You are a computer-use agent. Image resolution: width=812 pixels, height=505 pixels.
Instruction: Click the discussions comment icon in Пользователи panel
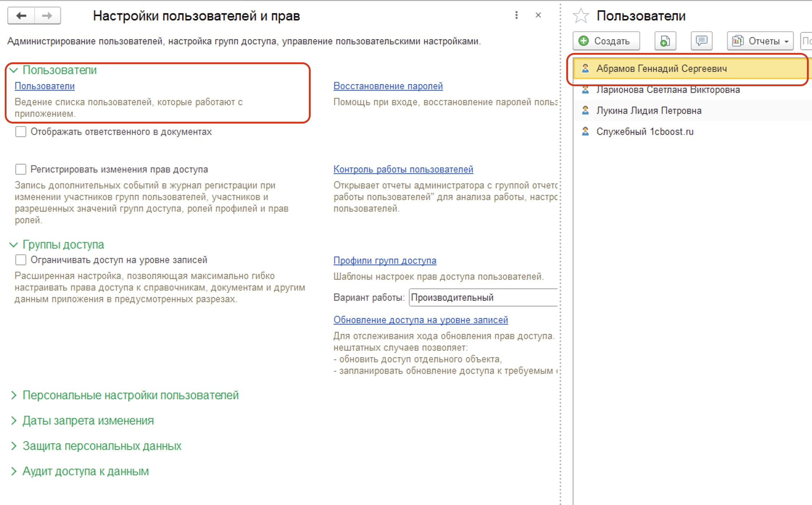[702, 41]
